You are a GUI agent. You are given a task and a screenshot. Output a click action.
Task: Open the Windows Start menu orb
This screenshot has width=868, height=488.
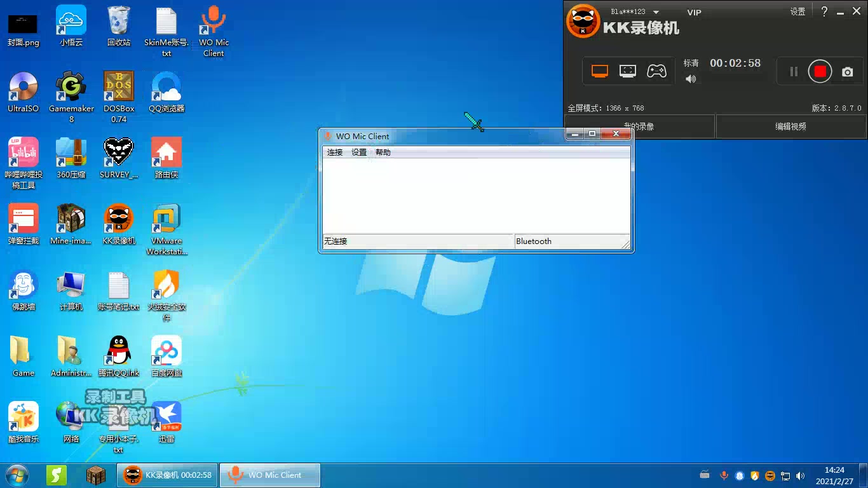17,475
